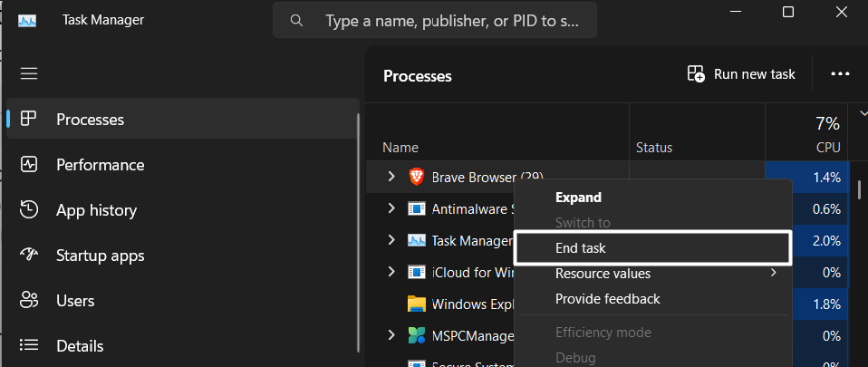Open the Processes page in sidebar

tap(90, 120)
